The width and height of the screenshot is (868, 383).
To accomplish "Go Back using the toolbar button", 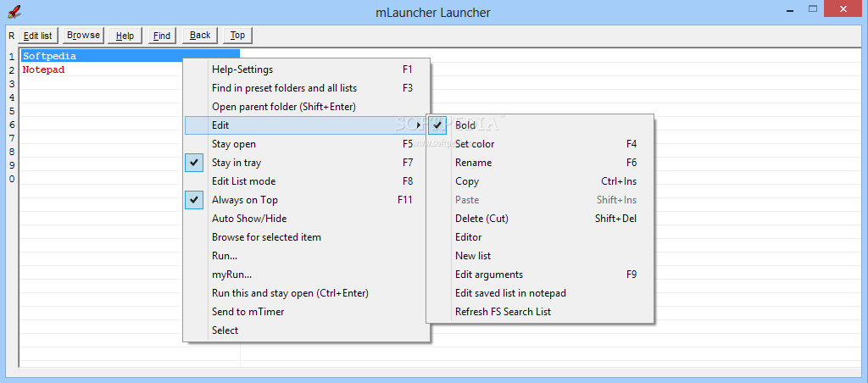I will pyautogui.click(x=200, y=36).
